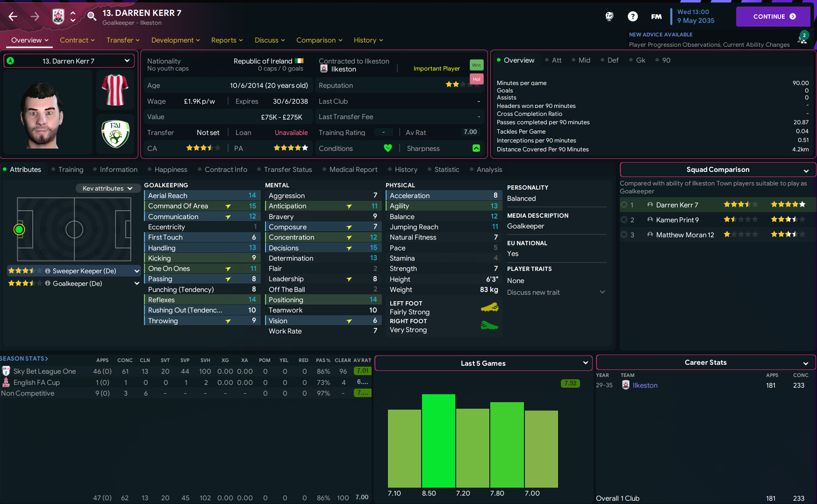This screenshot has width=817, height=504.
Task: Click the left foot boot icon
Action: point(489,307)
